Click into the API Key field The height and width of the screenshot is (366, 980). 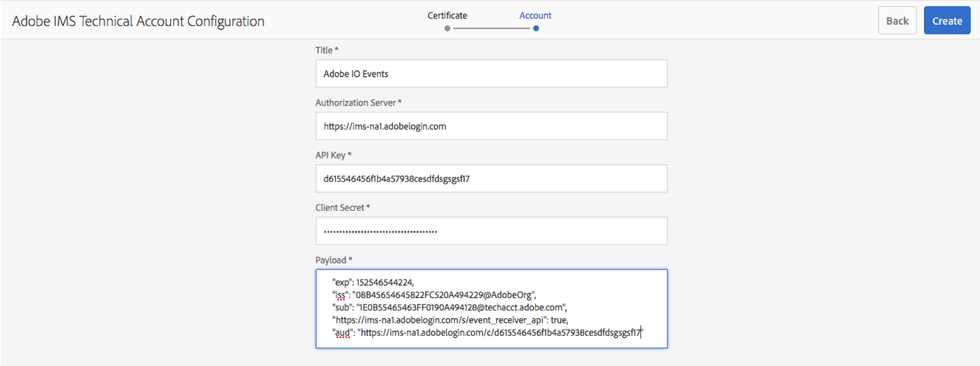pyautogui.click(x=492, y=179)
